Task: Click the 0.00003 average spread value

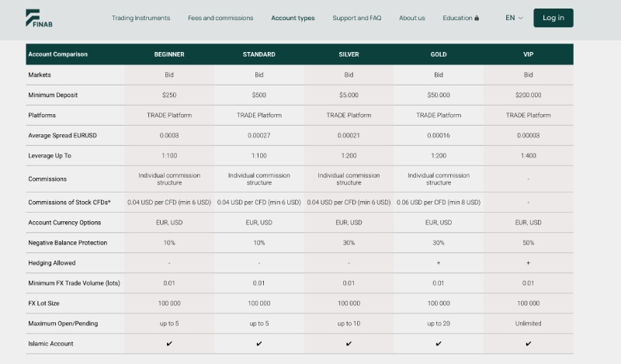Action: 529,136
